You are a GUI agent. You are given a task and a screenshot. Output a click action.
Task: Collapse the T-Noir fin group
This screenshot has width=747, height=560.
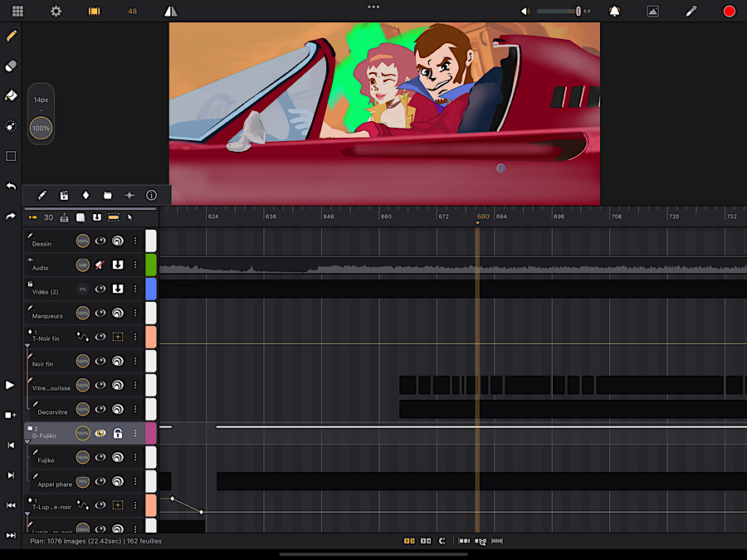[27, 346]
